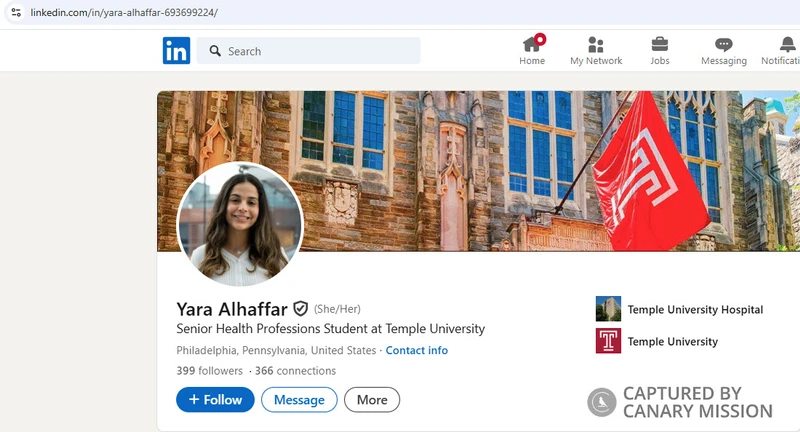Click the search magnifier icon

[x=215, y=51]
